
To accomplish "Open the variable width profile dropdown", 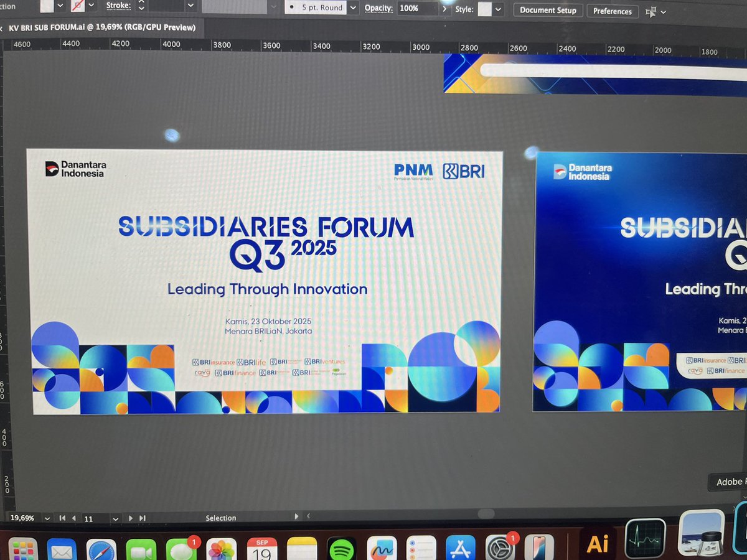I will tap(275, 7).
